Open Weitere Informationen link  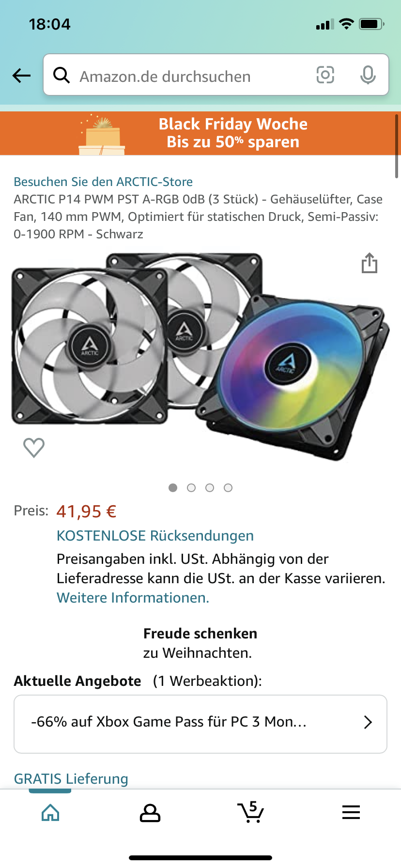[x=133, y=598]
